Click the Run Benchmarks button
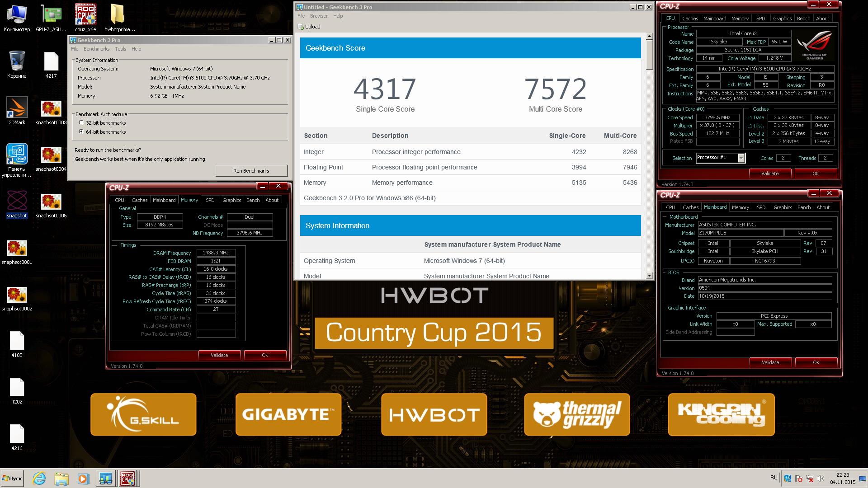Screen dimensions: 868x488 pos(251,171)
